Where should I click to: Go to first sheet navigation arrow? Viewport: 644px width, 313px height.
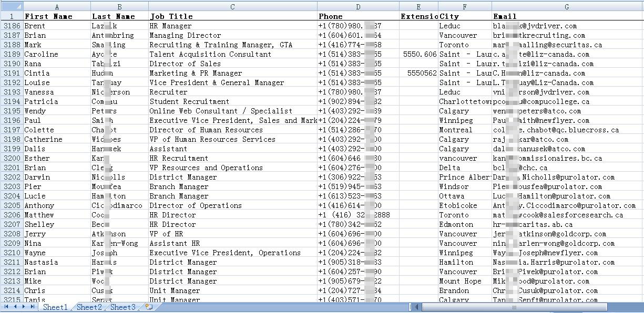point(7,307)
